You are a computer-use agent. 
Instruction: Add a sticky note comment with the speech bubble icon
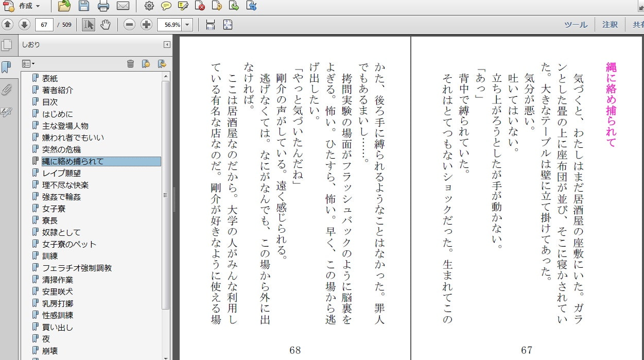coord(166,6)
